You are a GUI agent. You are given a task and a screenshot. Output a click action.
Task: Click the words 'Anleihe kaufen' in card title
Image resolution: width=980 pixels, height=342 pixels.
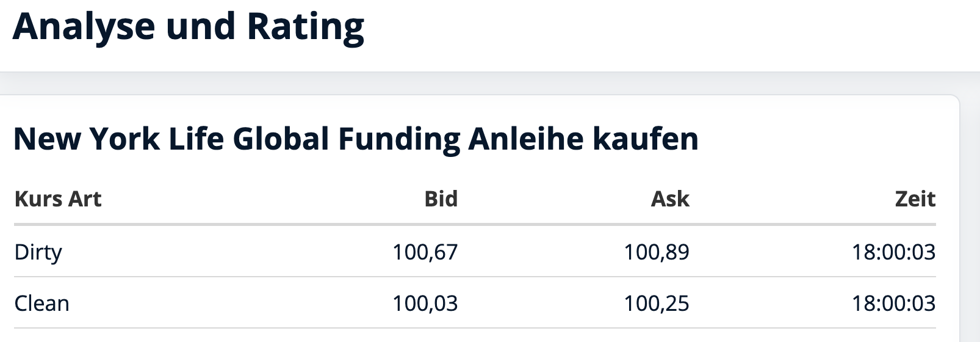coord(583,139)
